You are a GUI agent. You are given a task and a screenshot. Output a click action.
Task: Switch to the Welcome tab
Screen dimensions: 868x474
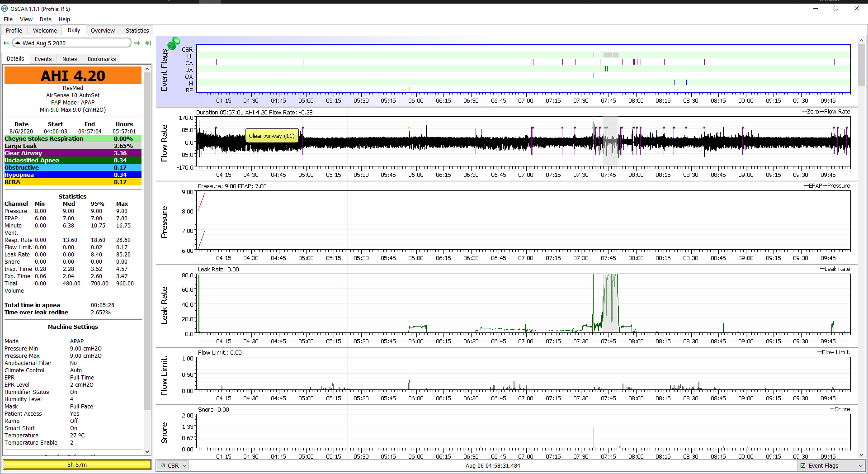pyautogui.click(x=45, y=30)
